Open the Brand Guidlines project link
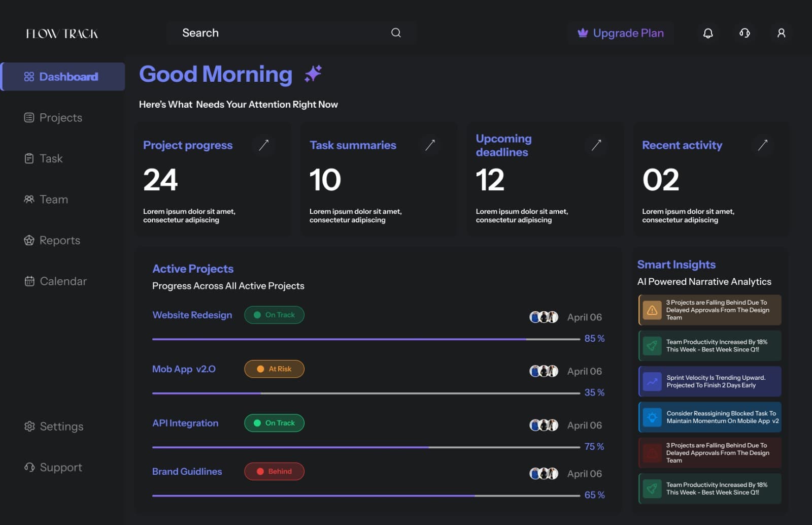Viewport: 812px width, 525px height. 187,471
